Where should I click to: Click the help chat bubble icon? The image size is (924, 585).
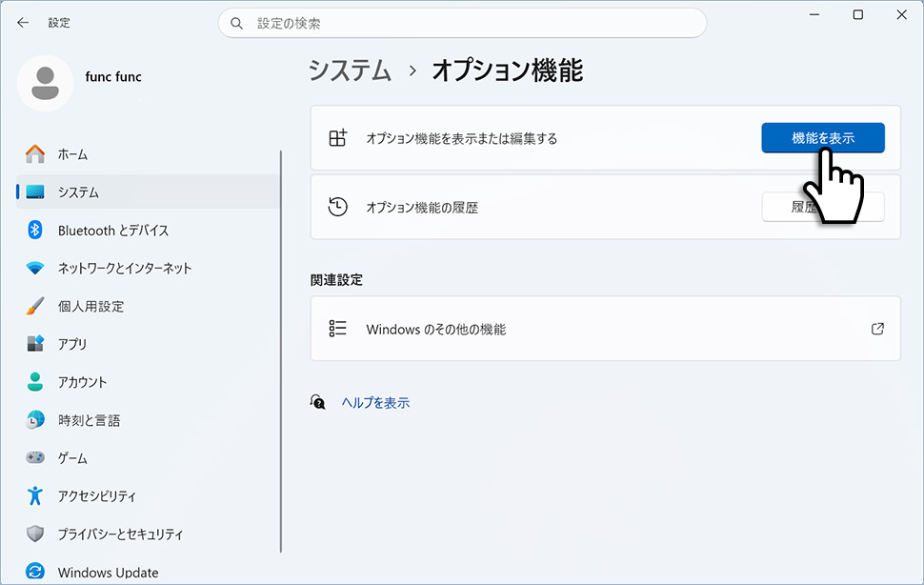pyautogui.click(x=318, y=402)
